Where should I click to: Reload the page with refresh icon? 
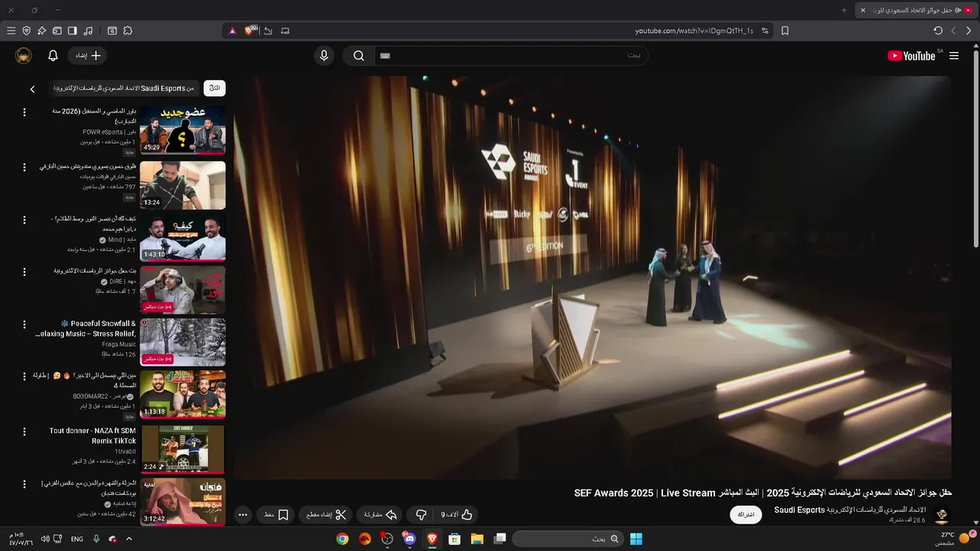click(938, 31)
